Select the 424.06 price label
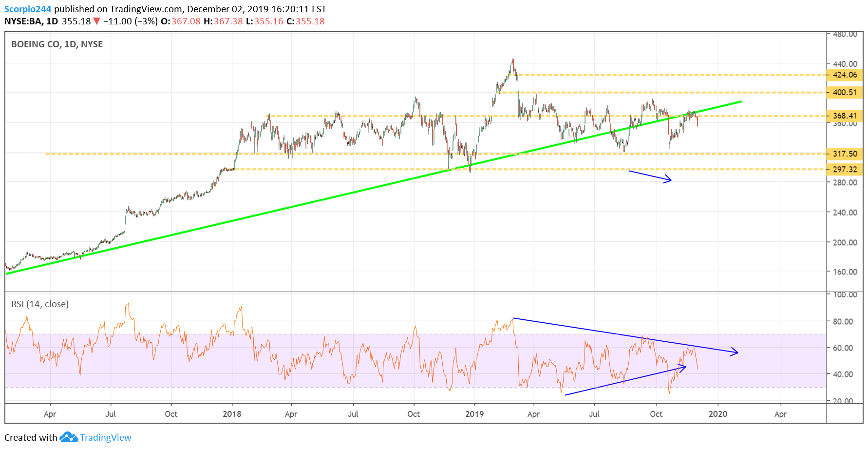 tap(845, 75)
